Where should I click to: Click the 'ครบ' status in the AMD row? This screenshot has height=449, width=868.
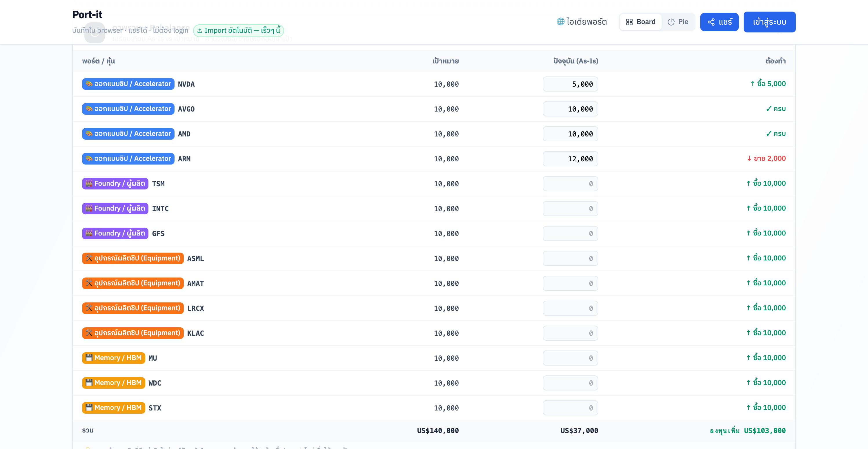tap(776, 134)
